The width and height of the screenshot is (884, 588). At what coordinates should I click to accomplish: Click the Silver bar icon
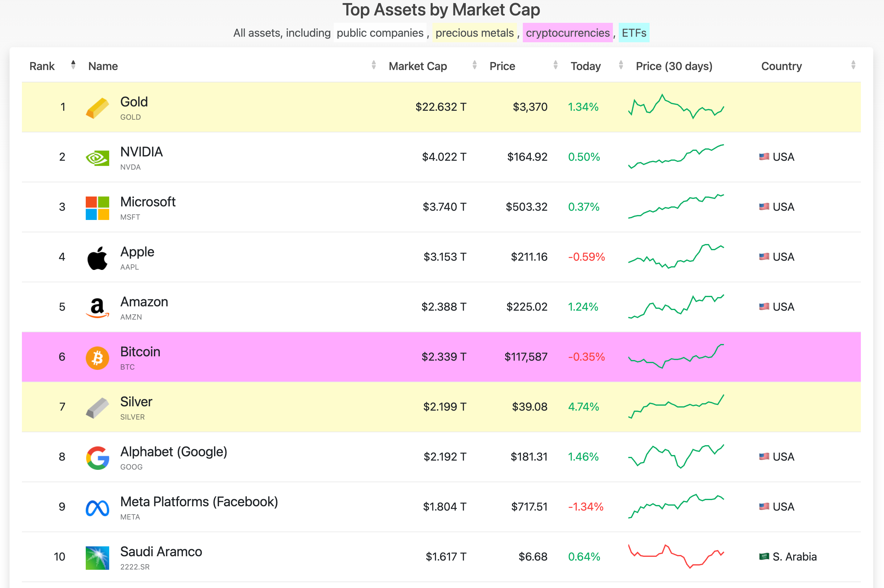coord(97,408)
